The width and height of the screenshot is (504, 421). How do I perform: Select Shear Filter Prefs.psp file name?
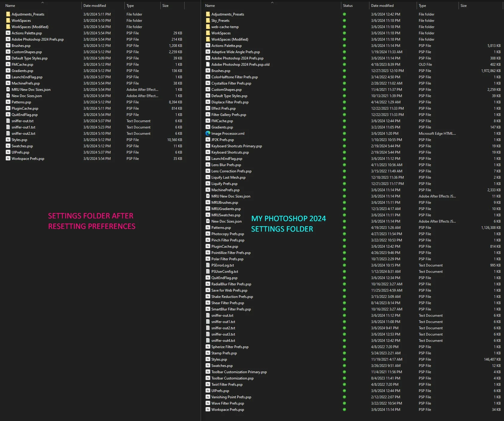coord(228,303)
